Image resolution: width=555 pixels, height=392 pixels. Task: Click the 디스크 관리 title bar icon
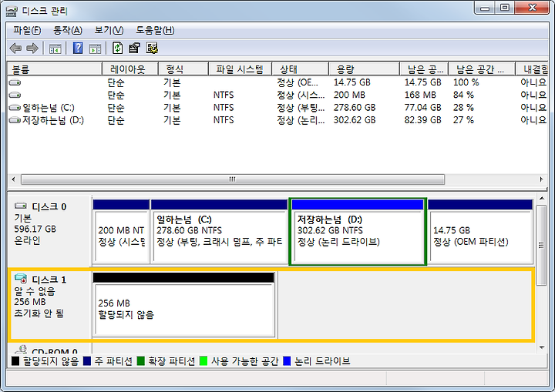click(x=12, y=12)
